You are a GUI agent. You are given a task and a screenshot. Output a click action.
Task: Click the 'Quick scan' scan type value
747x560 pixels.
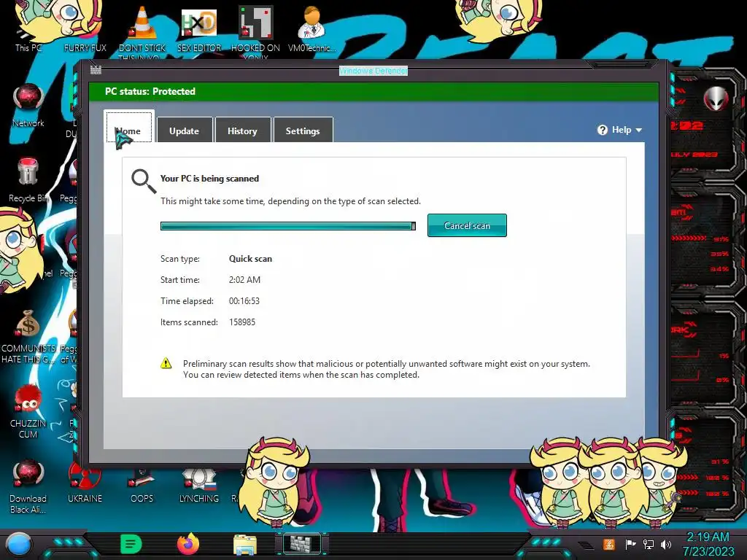point(251,259)
